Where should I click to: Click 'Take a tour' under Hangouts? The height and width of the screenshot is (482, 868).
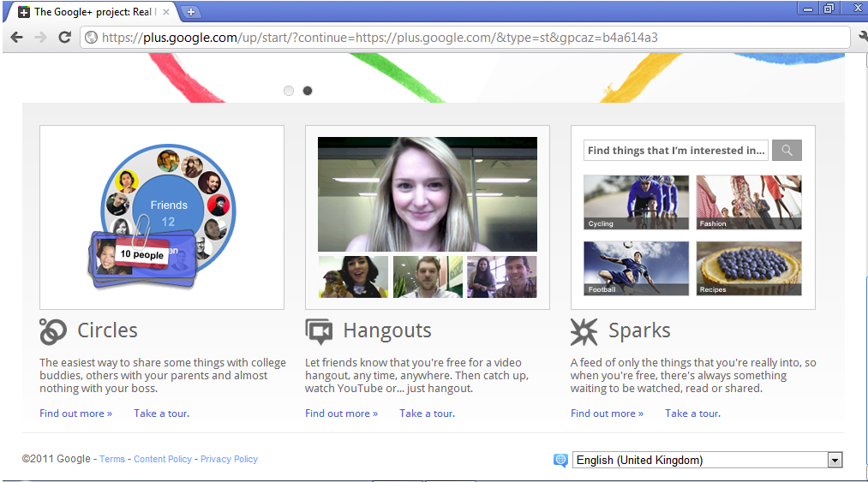pyautogui.click(x=428, y=414)
